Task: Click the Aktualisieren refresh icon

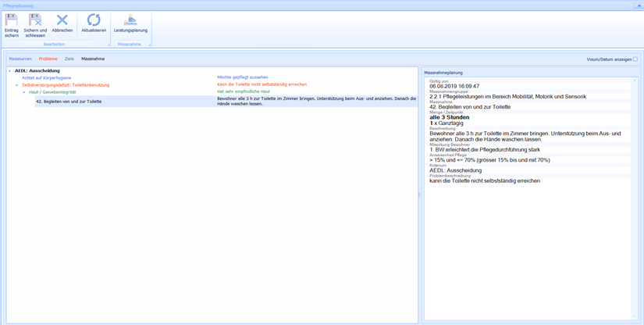Action: 94,20
